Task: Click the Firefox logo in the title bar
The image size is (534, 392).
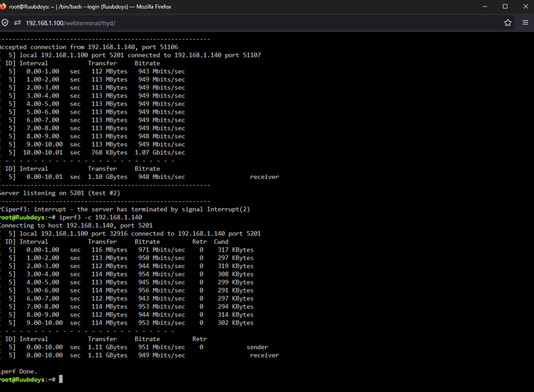Action: [3, 6]
